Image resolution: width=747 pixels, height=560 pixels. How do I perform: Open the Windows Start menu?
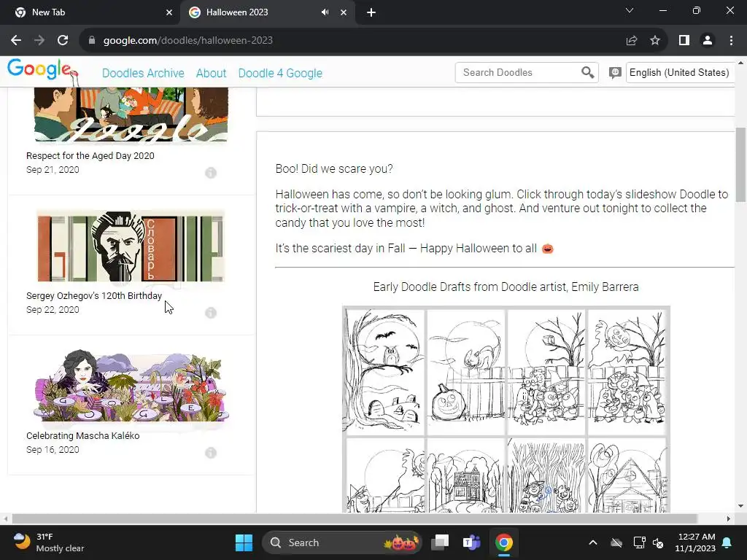[244, 542]
